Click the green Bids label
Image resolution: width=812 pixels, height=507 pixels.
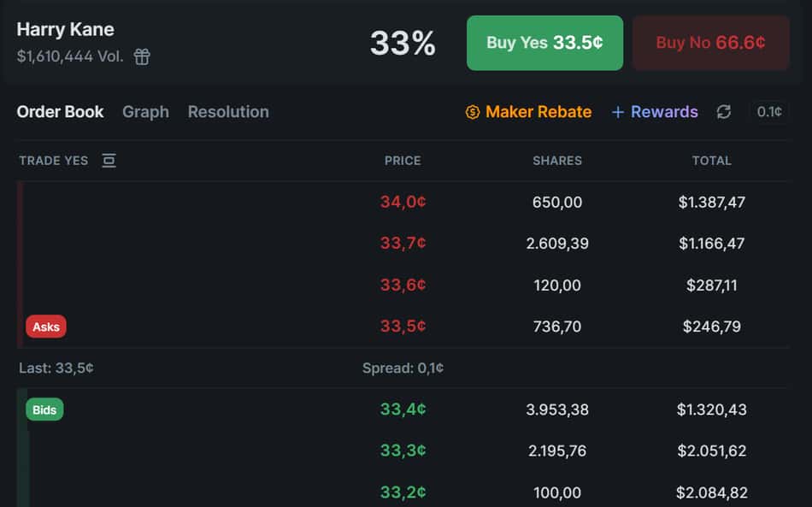[44, 410]
